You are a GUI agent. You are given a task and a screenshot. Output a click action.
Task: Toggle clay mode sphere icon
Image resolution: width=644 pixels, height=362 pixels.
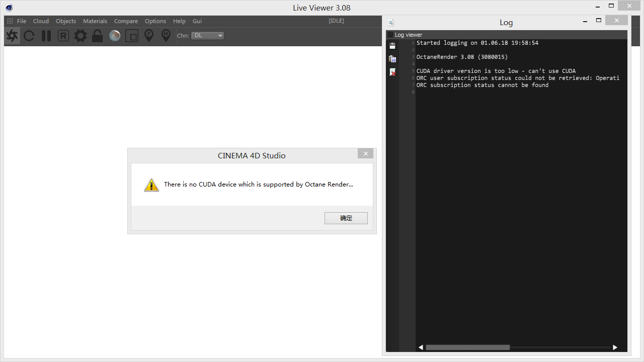(x=115, y=36)
